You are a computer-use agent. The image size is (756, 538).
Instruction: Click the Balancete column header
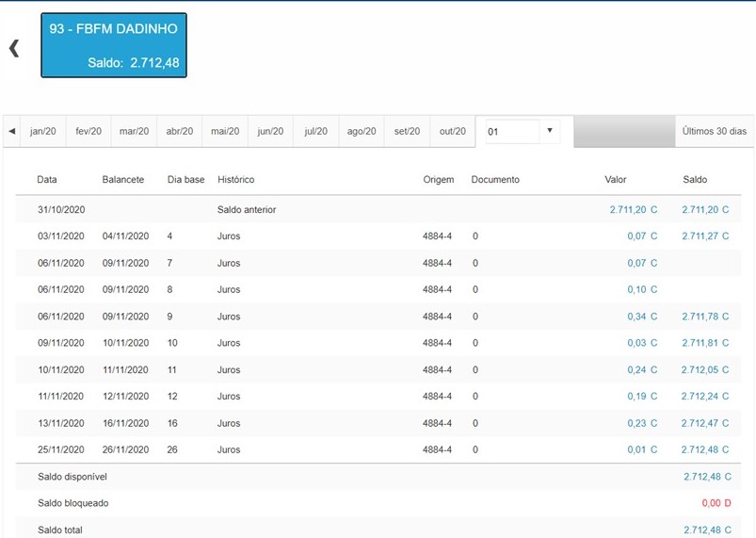pos(122,179)
